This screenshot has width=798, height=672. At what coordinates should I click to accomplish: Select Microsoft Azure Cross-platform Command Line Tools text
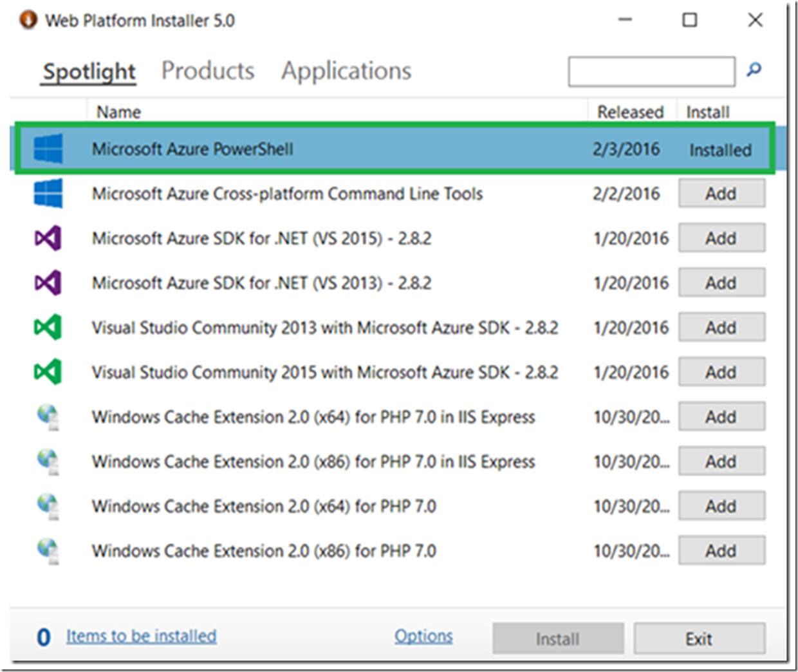pos(287,194)
